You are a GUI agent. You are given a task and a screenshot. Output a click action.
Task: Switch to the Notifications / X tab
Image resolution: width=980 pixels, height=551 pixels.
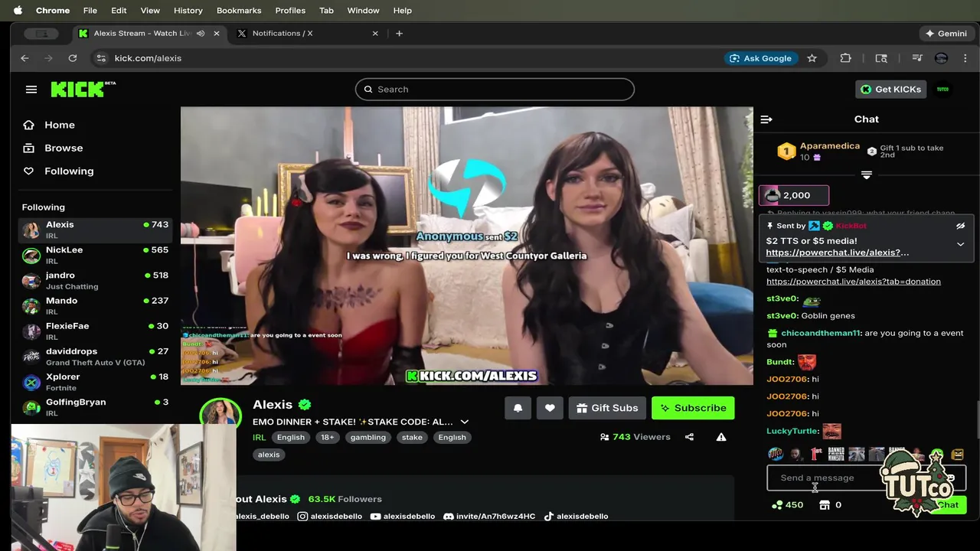point(306,34)
